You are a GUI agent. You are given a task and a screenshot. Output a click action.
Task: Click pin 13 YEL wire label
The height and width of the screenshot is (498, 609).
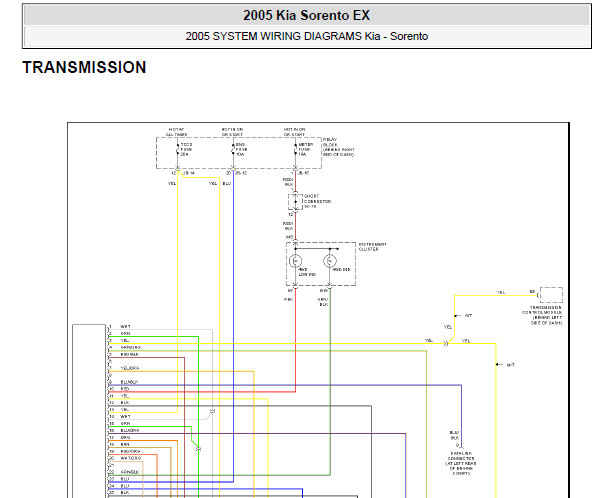coord(125,409)
